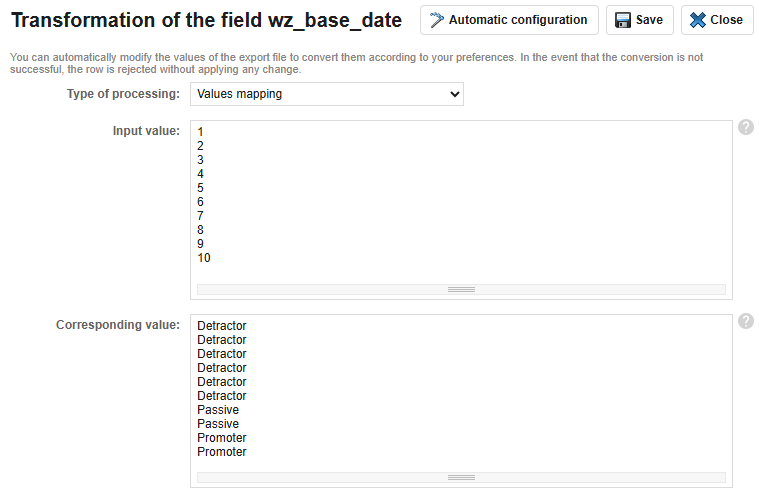Viewport: 759px width, 495px height.
Task: Open help icon beside Input value box
Action: point(746,128)
